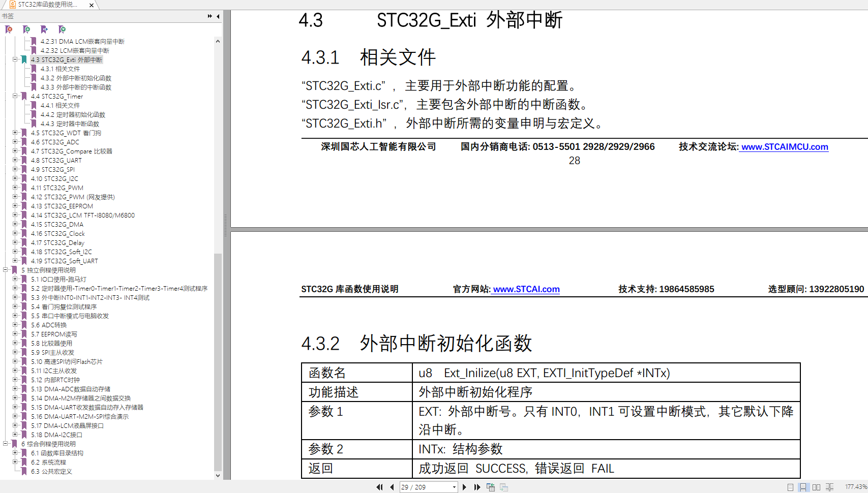Collapse the 4.4 STC32G_Timer bookmark node
Viewport: 868px width, 493px height.
point(15,96)
